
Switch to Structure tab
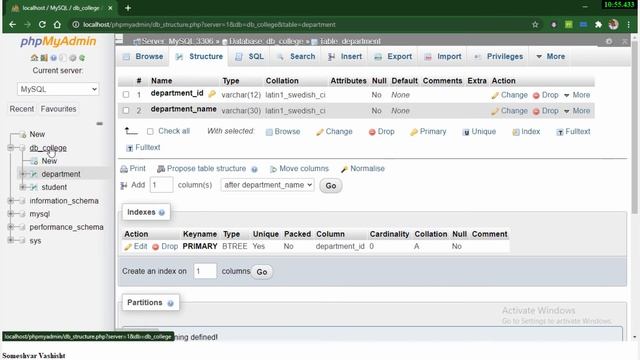(x=199, y=56)
